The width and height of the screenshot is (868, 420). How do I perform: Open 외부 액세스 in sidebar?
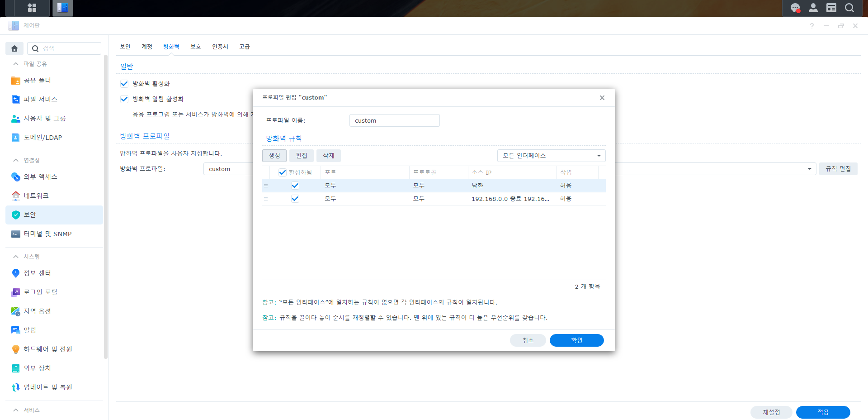(54, 177)
